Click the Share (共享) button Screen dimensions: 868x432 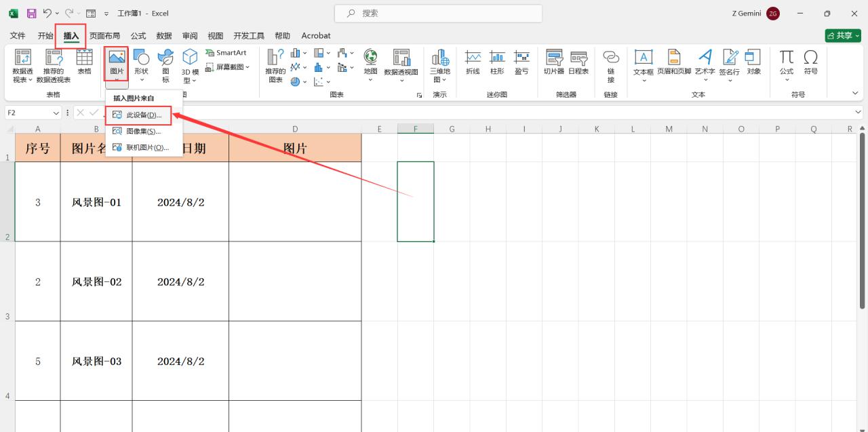(843, 36)
